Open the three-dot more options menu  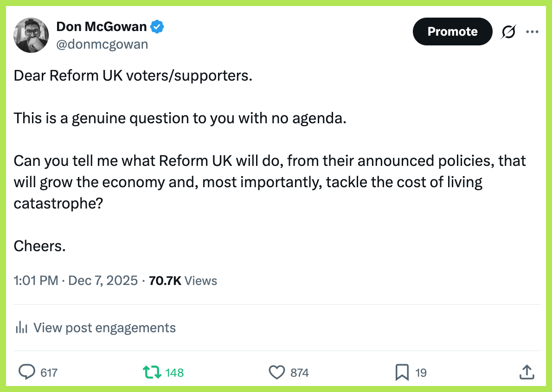point(532,32)
